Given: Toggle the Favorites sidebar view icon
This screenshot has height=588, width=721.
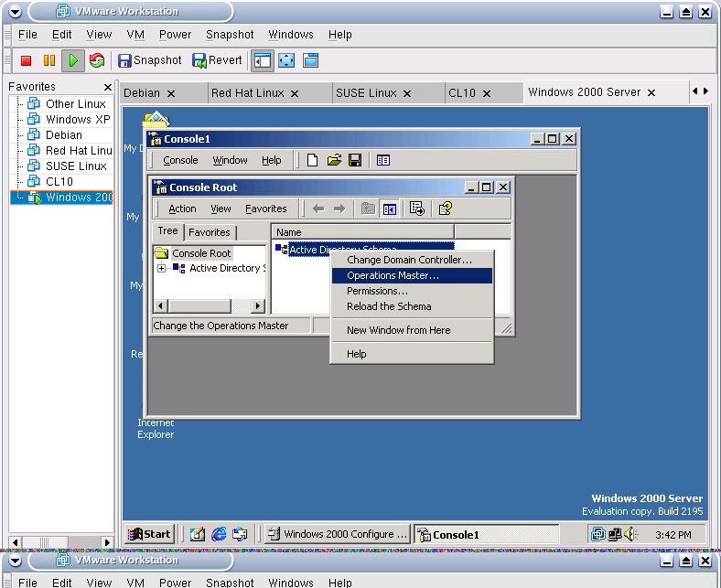Looking at the screenshot, I should coord(263,60).
